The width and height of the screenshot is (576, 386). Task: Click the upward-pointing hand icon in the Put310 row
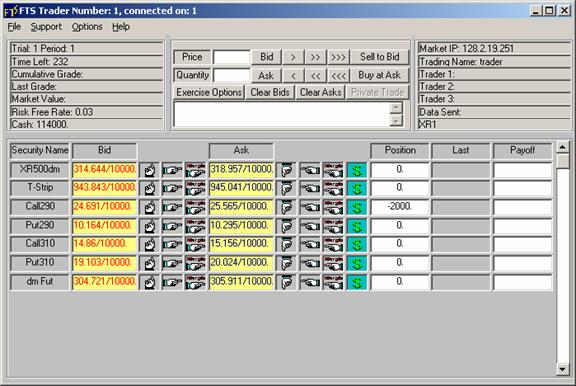(x=150, y=264)
